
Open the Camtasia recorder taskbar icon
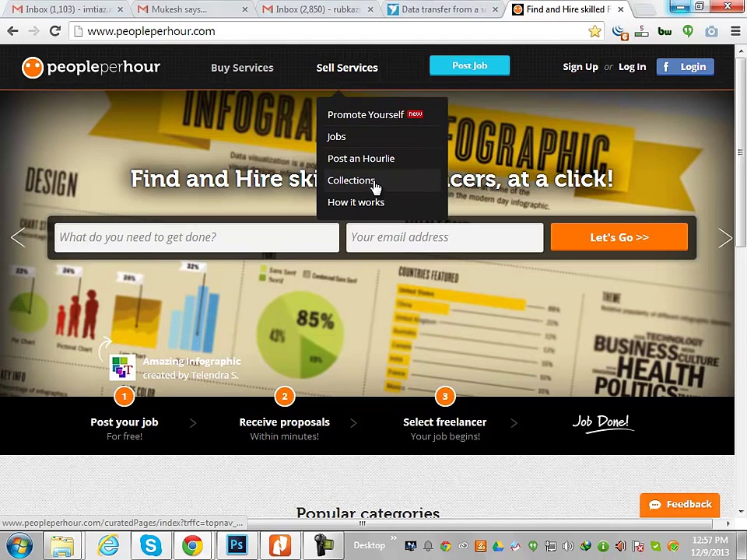(x=324, y=545)
